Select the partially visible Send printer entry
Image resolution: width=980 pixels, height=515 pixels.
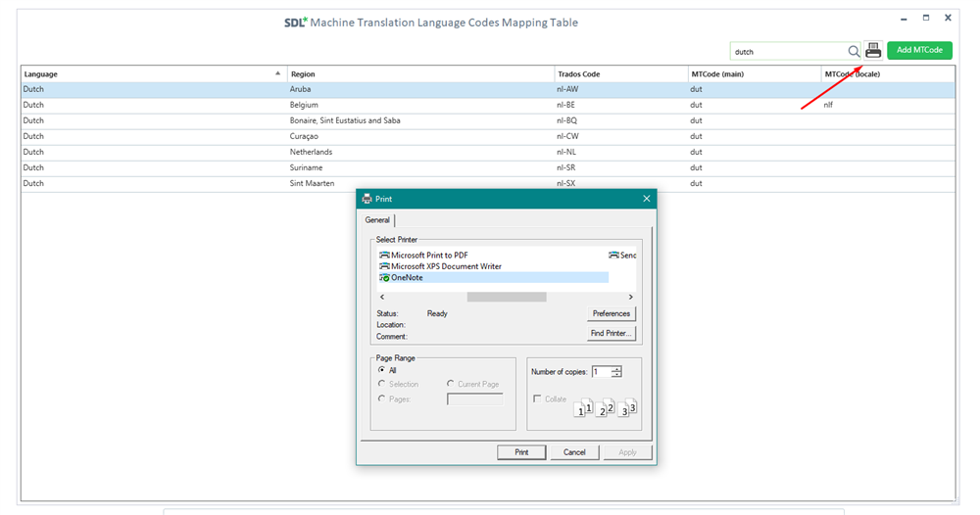point(622,255)
